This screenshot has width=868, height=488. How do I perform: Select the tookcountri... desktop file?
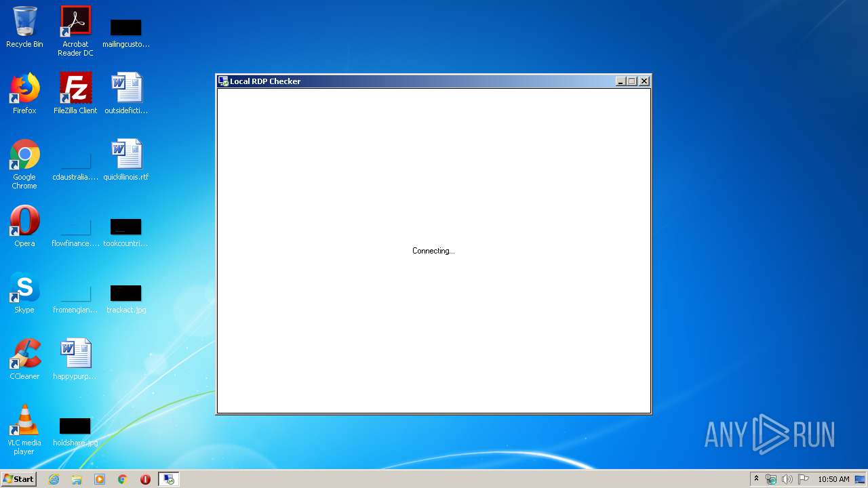point(126,232)
